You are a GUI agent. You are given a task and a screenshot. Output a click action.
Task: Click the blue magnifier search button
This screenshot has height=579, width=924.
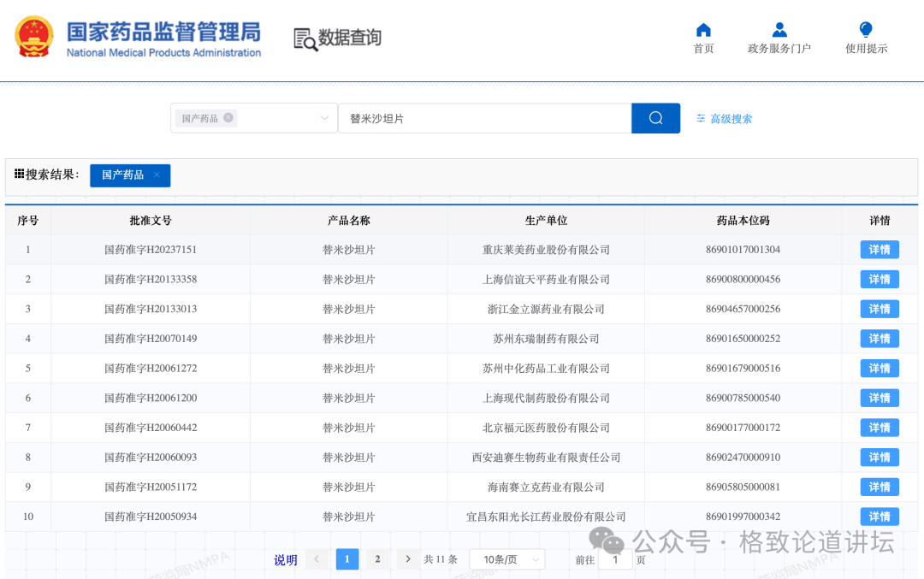655,118
